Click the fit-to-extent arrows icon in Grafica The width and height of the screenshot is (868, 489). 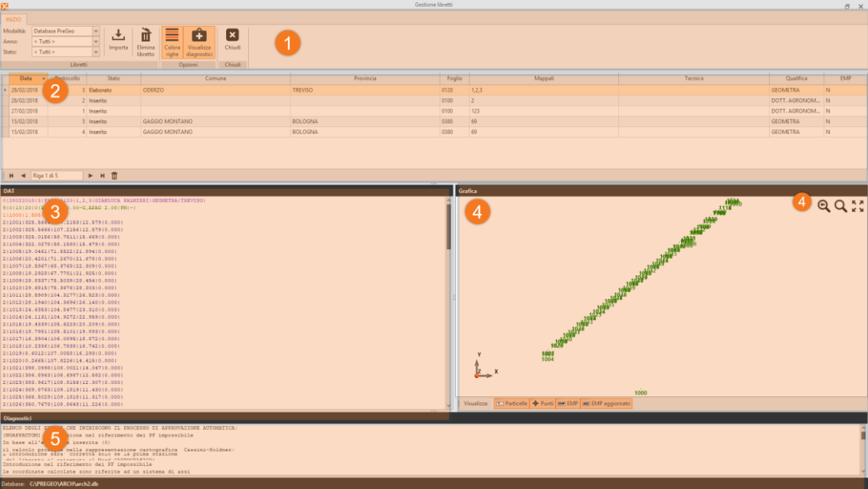pyautogui.click(x=857, y=205)
